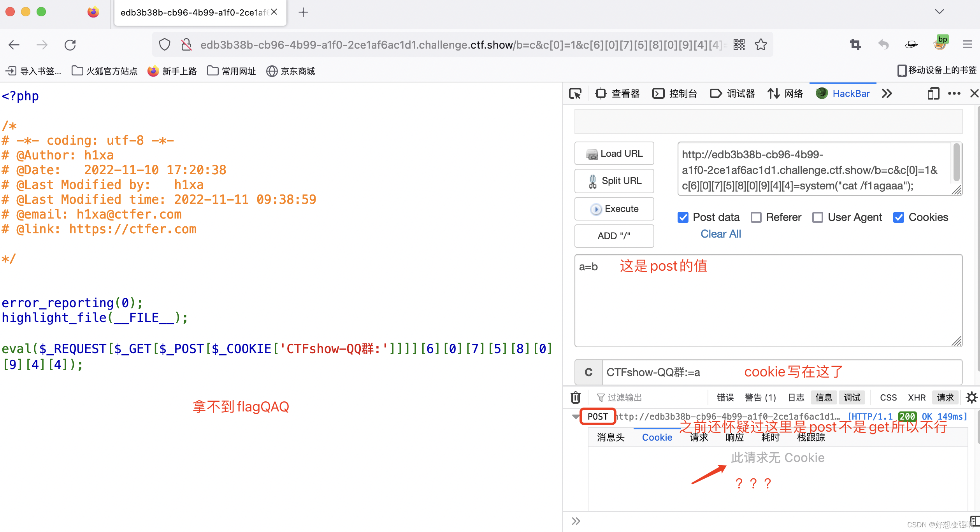The width and height of the screenshot is (980, 532).
Task: Open the shield tracking protection icon
Action: pos(165,45)
